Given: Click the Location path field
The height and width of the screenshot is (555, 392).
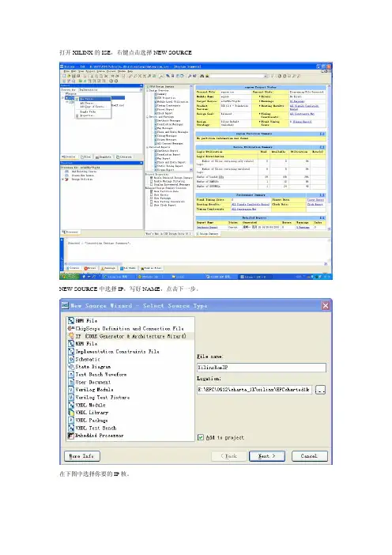Looking at the screenshot, I should click(254, 390).
